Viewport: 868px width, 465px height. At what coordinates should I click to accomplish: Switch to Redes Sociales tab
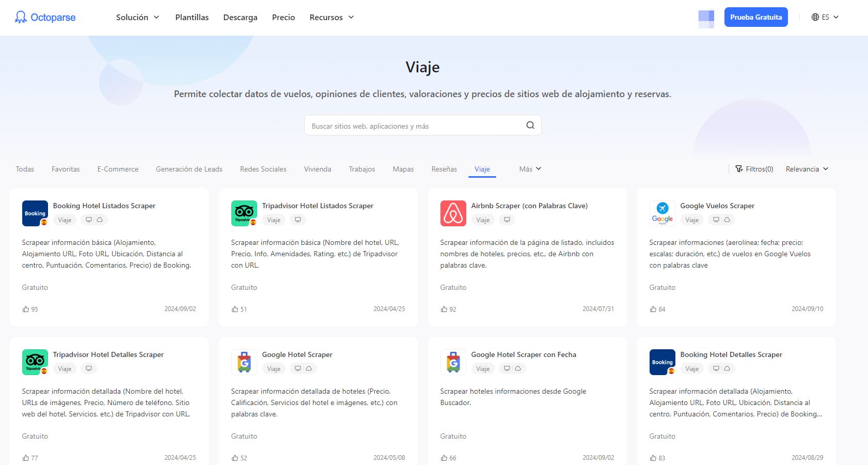coord(263,169)
